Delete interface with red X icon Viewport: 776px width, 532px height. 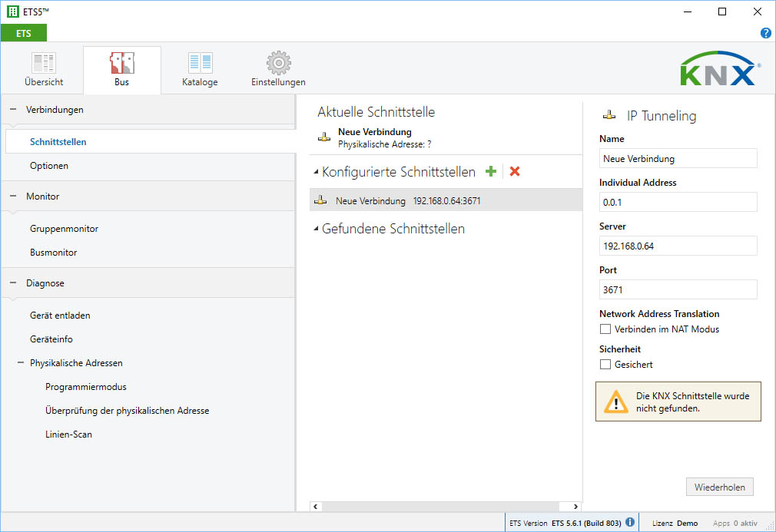point(515,171)
